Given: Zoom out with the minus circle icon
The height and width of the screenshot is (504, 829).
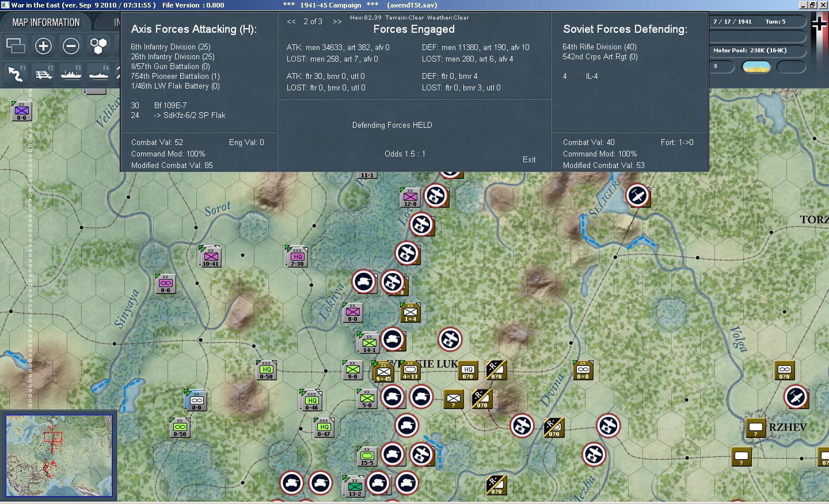Looking at the screenshot, I should (71, 45).
